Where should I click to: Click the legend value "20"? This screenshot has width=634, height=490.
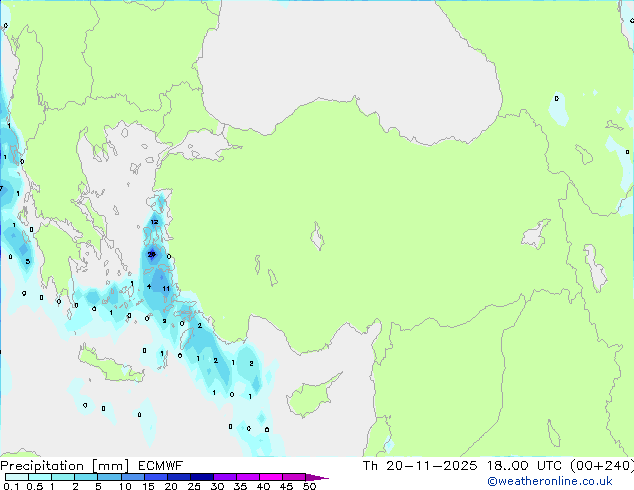(x=171, y=486)
